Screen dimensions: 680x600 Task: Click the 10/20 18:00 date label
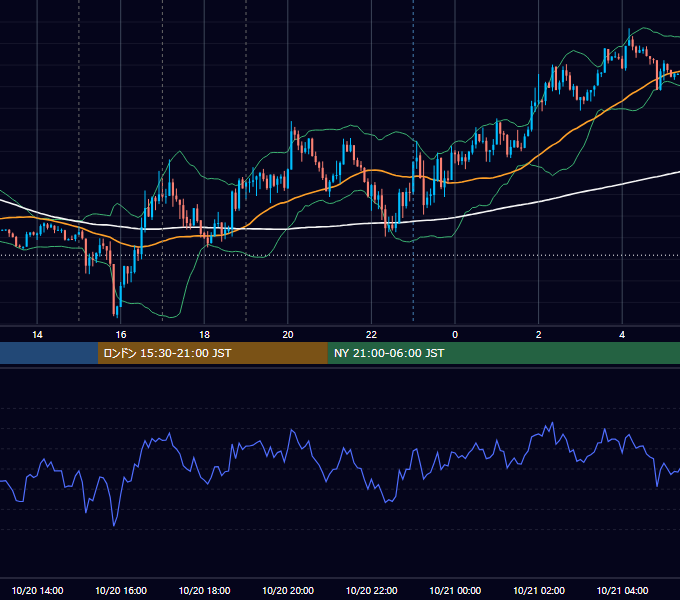(204, 590)
